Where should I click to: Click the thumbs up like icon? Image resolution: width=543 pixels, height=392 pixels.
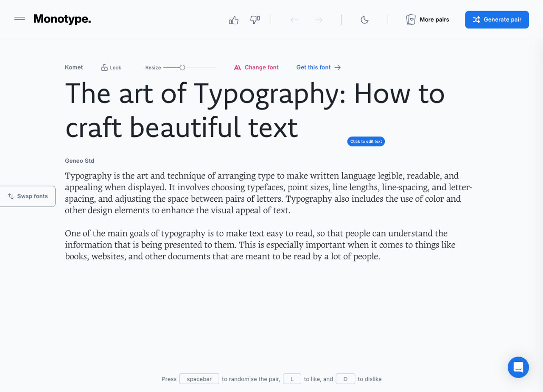click(234, 20)
